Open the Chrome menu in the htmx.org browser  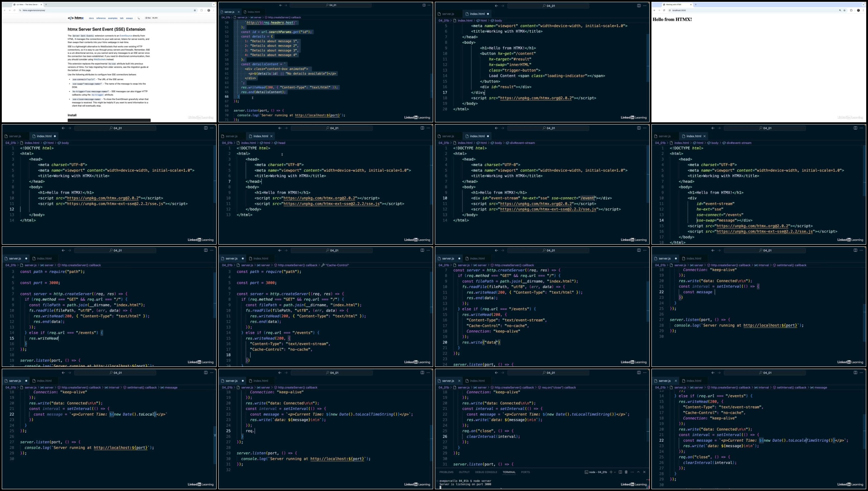pos(214,10)
